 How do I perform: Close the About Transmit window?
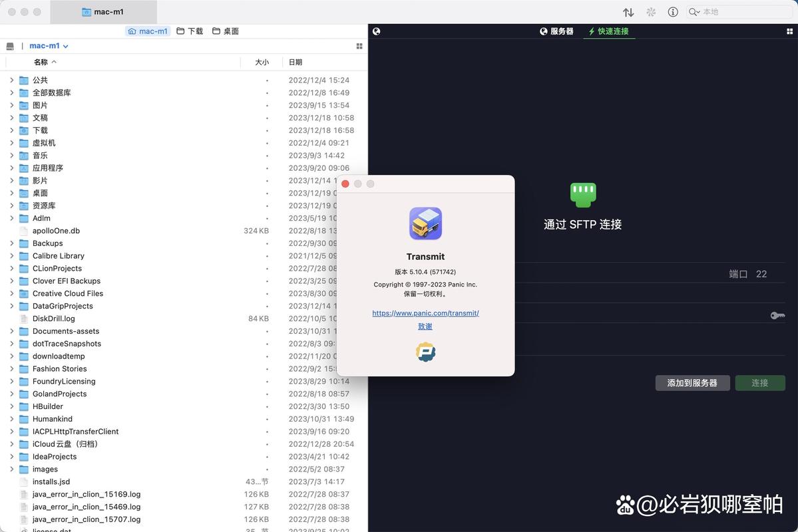[345, 184]
